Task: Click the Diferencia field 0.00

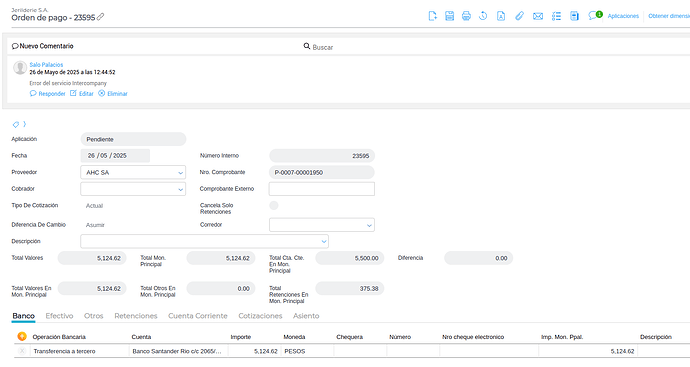Action: 478,258
